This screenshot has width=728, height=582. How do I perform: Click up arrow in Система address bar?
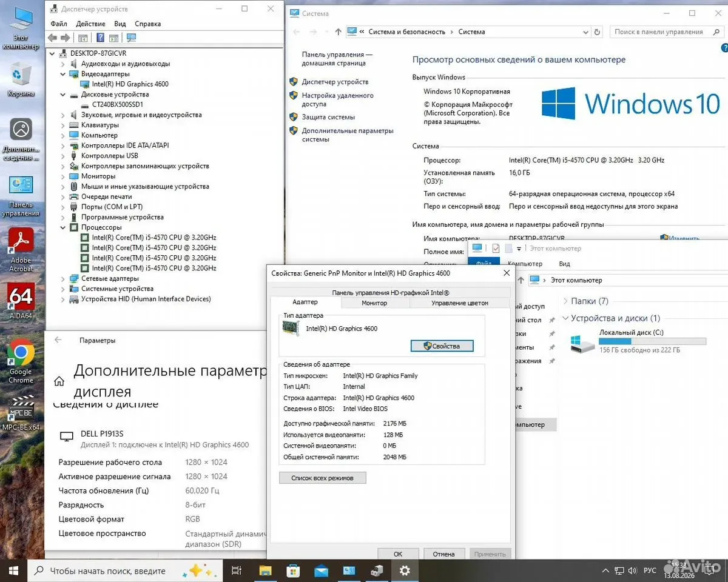tap(339, 32)
